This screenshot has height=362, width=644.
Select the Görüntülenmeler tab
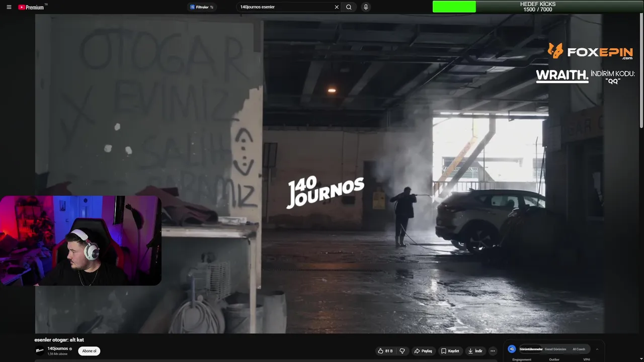(531, 349)
